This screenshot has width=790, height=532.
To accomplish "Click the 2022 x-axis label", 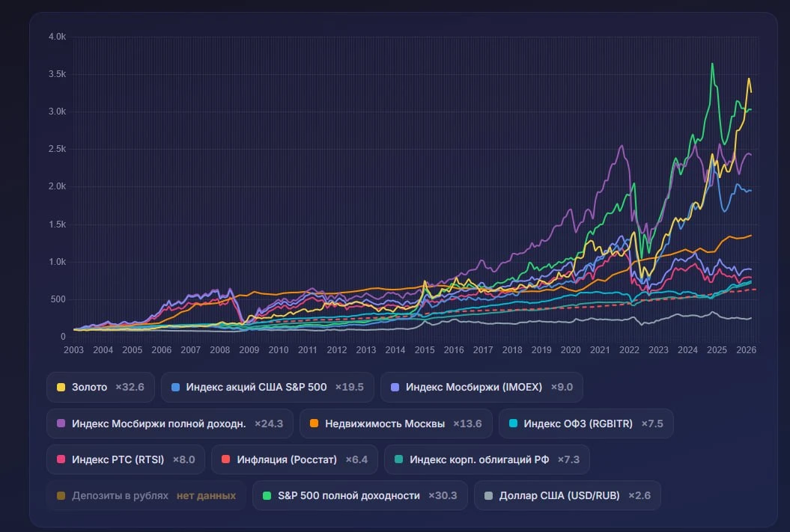I will coord(629,349).
